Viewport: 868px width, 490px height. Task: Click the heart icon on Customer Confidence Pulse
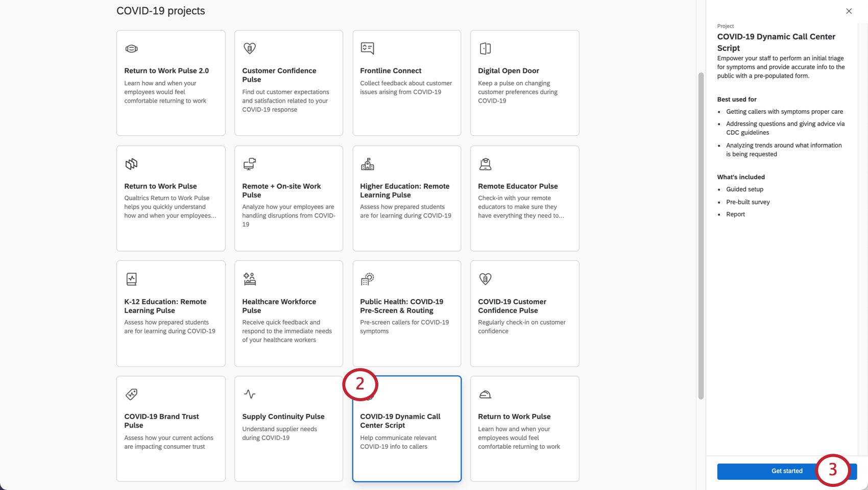(249, 48)
